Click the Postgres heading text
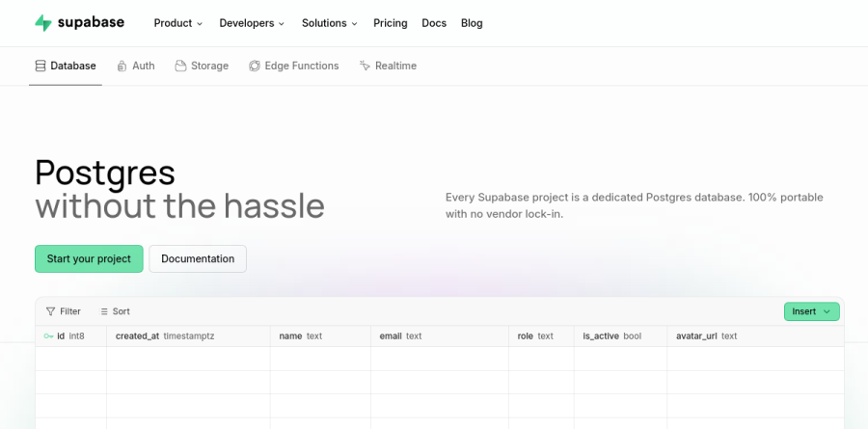 (105, 174)
